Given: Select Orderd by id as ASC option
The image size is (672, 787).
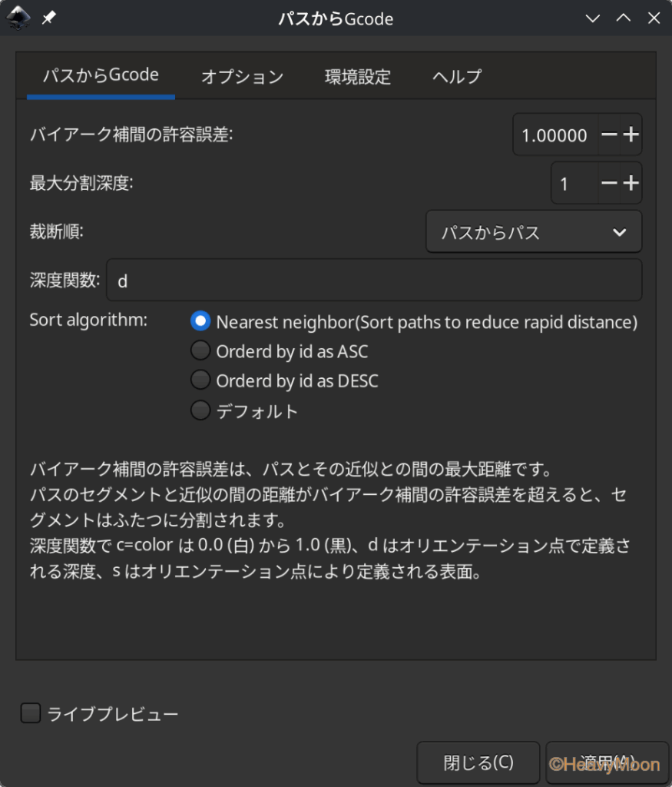Looking at the screenshot, I should point(200,351).
